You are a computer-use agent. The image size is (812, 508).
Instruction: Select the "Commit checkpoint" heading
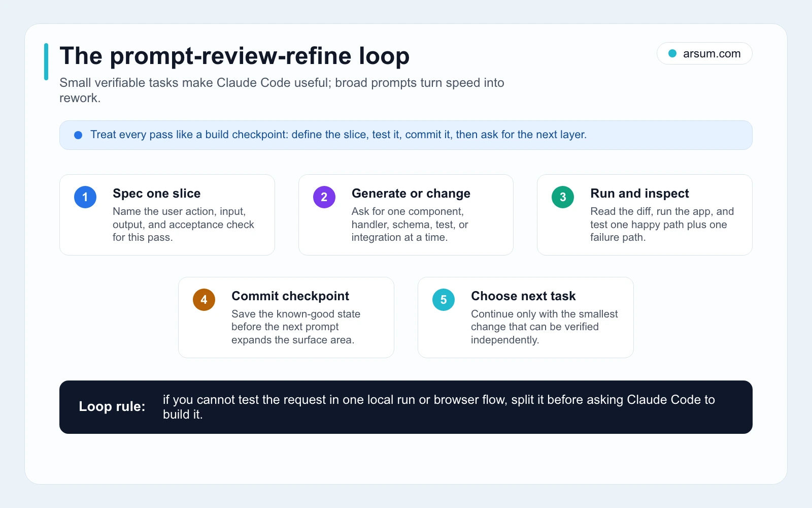pyautogui.click(x=290, y=296)
